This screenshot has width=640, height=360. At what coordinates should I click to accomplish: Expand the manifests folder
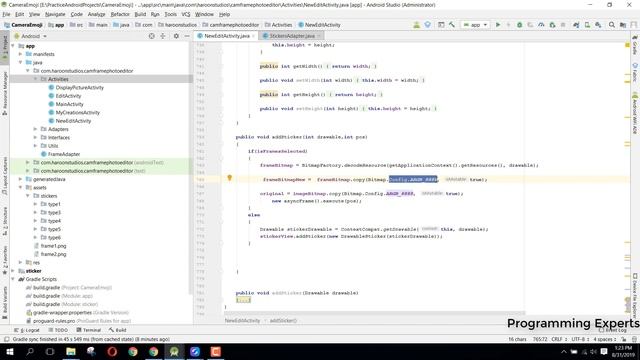(x=20, y=54)
